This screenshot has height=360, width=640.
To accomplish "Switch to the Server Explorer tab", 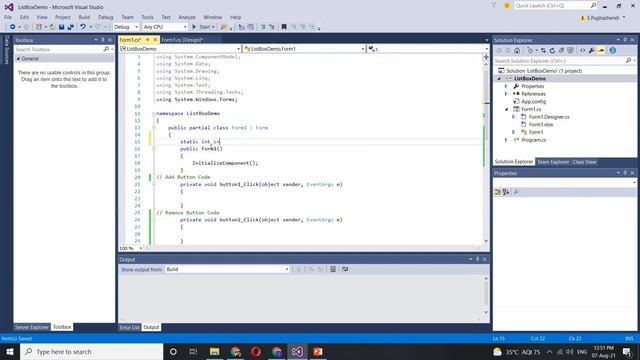I will [31, 327].
